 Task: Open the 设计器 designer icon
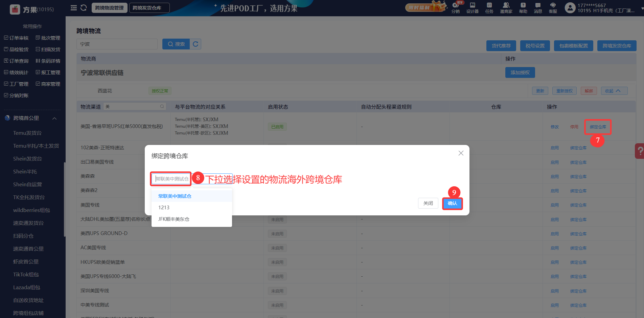coord(473,8)
